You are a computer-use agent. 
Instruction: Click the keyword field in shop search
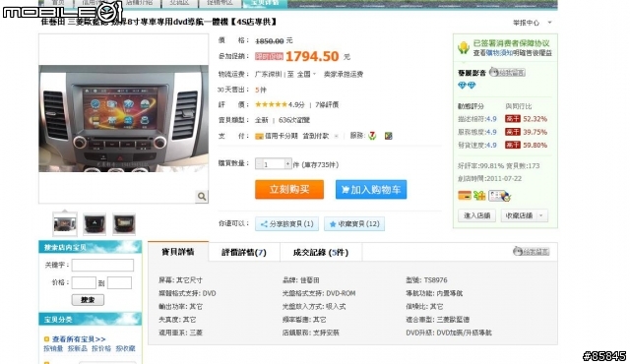[102, 265]
